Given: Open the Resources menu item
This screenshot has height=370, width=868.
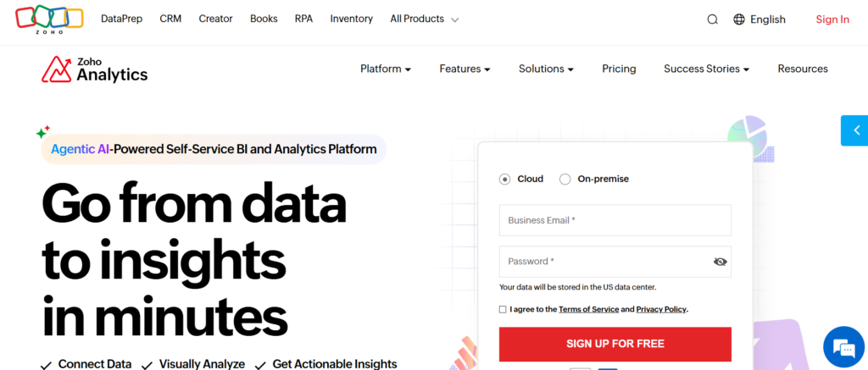Looking at the screenshot, I should pos(803,69).
